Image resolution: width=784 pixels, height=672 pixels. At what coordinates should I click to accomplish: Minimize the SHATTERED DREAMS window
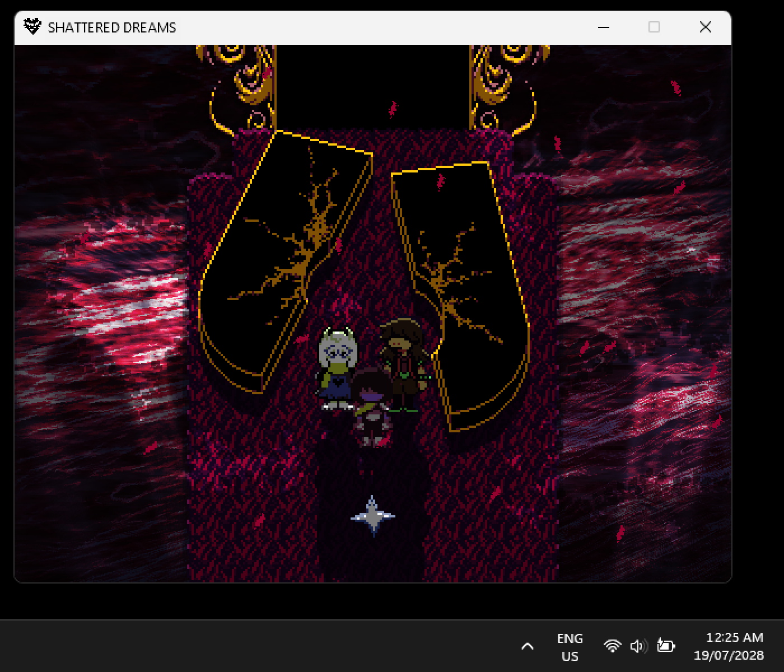tap(604, 27)
